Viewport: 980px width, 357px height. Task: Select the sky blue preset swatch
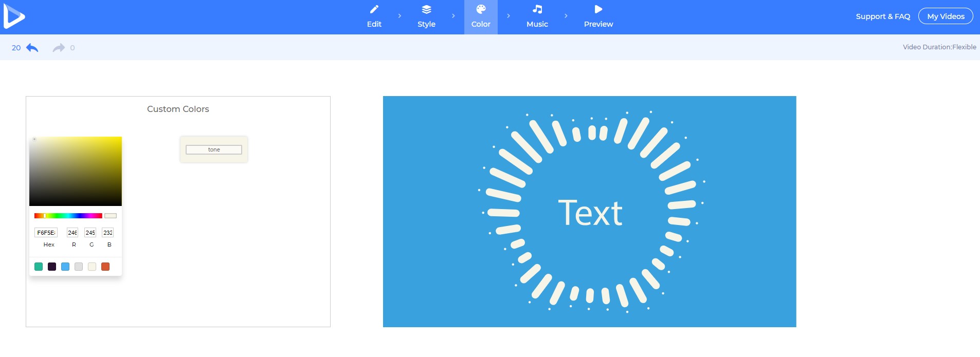pyautogui.click(x=65, y=267)
